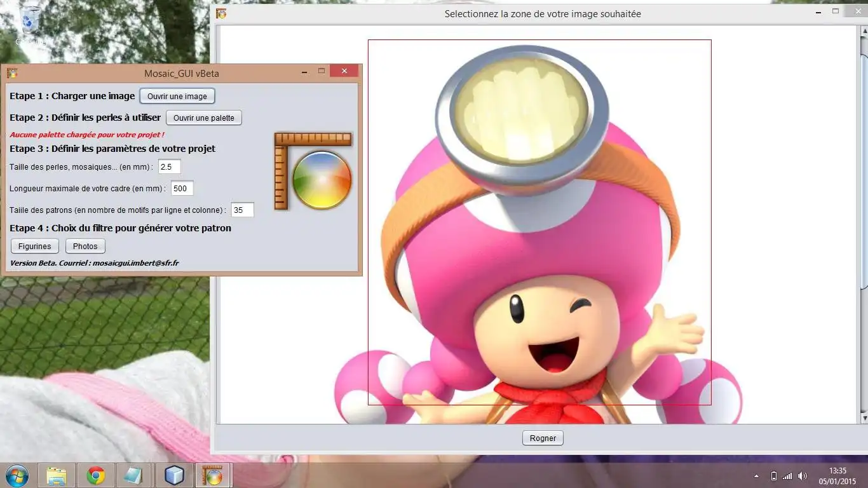This screenshot has width=868, height=488.
Task: Click the Etape 3 paramètres de votre projet heading
Action: (x=112, y=149)
